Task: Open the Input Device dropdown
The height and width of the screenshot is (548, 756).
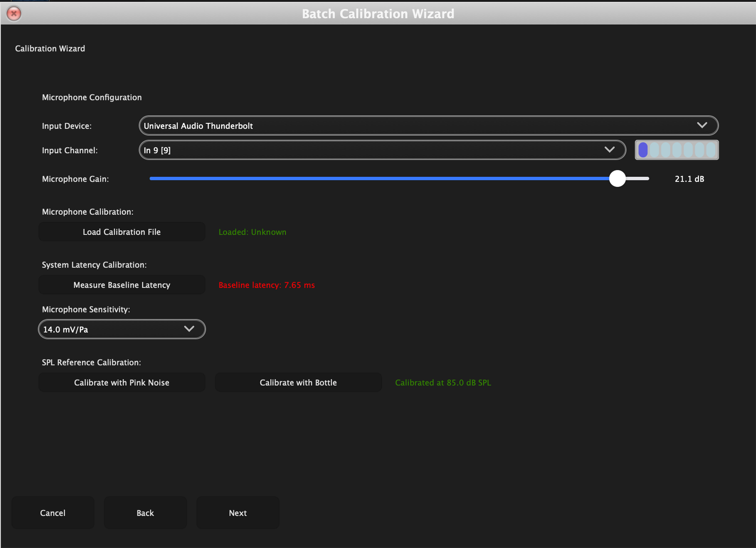Action: click(428, 126)
